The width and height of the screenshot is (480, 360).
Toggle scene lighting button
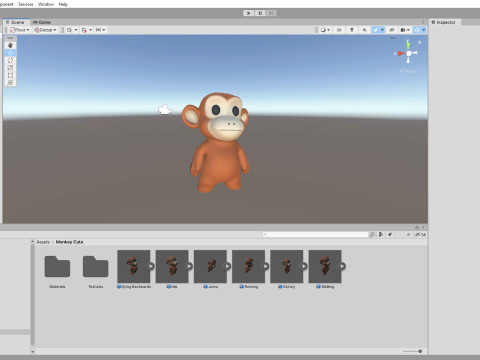click(352, 30)
